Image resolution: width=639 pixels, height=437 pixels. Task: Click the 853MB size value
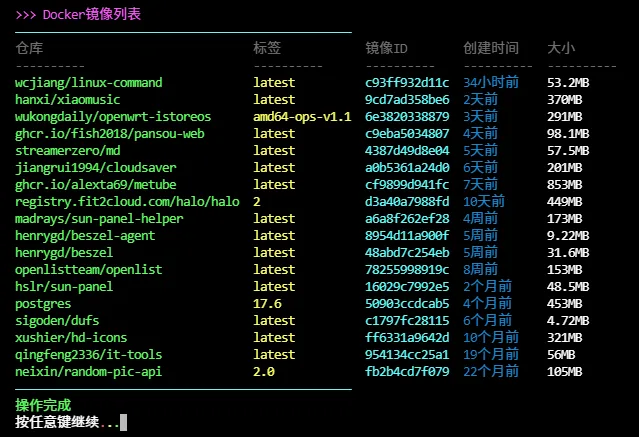[568, 184]
